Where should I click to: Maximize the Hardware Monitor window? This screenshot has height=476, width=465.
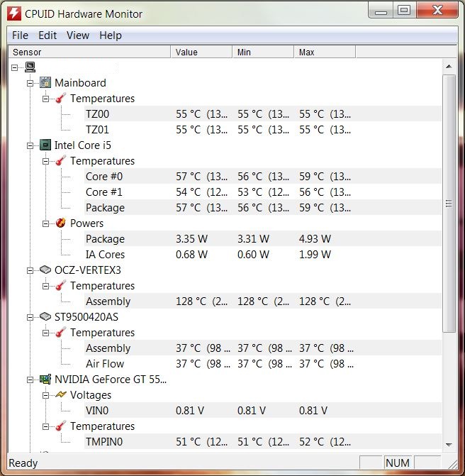tap(404, 11)
